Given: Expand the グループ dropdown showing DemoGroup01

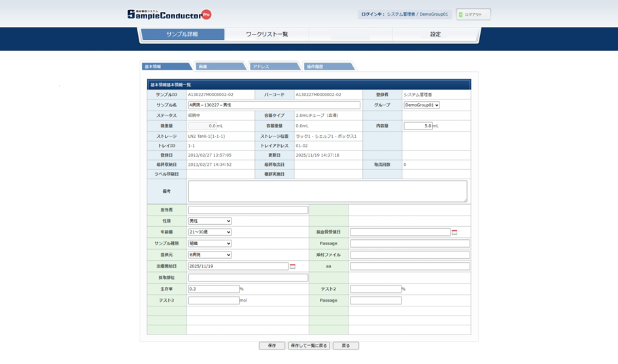Looking at the screenshot, I should tap(421, 105).
